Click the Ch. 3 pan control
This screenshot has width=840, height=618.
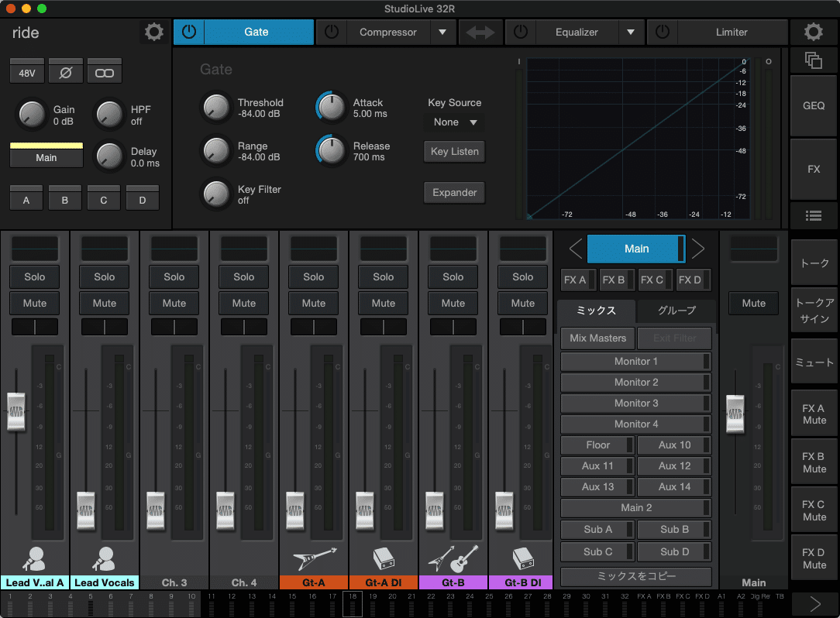(174, 327)
